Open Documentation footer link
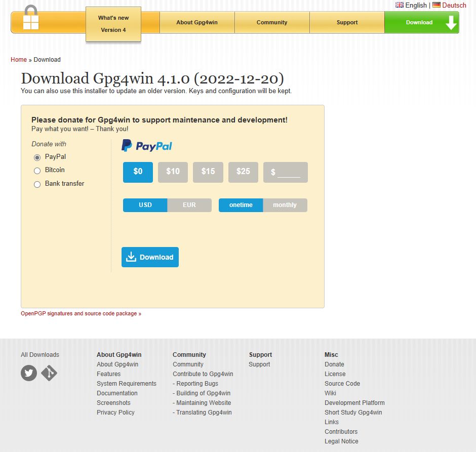The height and width of the screenshot is (452, 476). (x=117, y=393)
